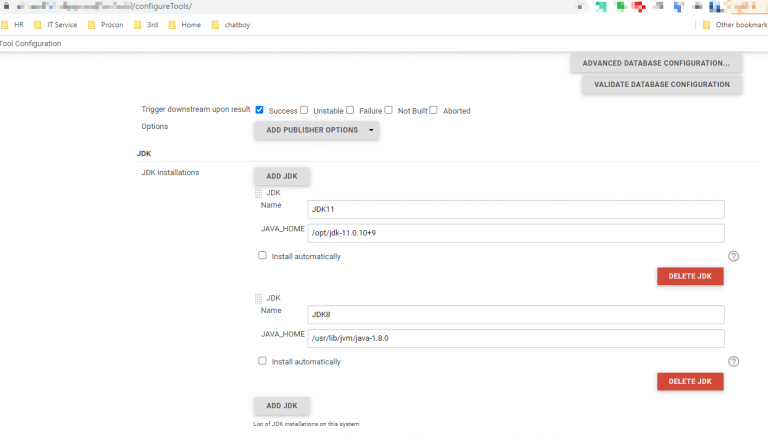Image resolution: width=768 pixels, height=436 pixels.
Task: Open the 3rd bookmark folder
Action: [x=146, y=24]
